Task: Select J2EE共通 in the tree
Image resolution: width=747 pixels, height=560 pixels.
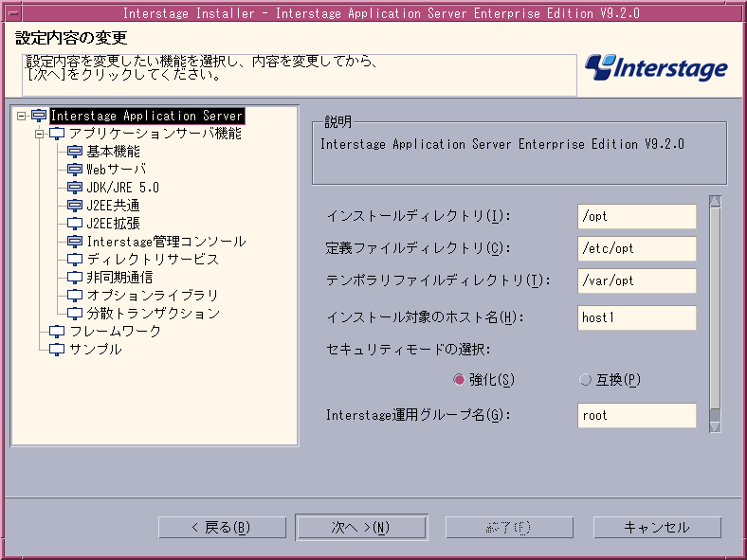Action: click(114, 206)
